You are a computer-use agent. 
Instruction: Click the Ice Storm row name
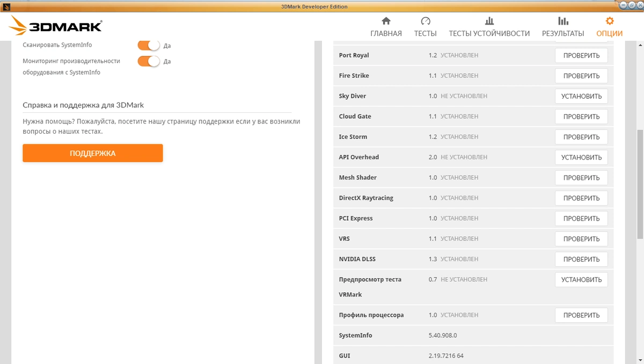coord(353,137)
